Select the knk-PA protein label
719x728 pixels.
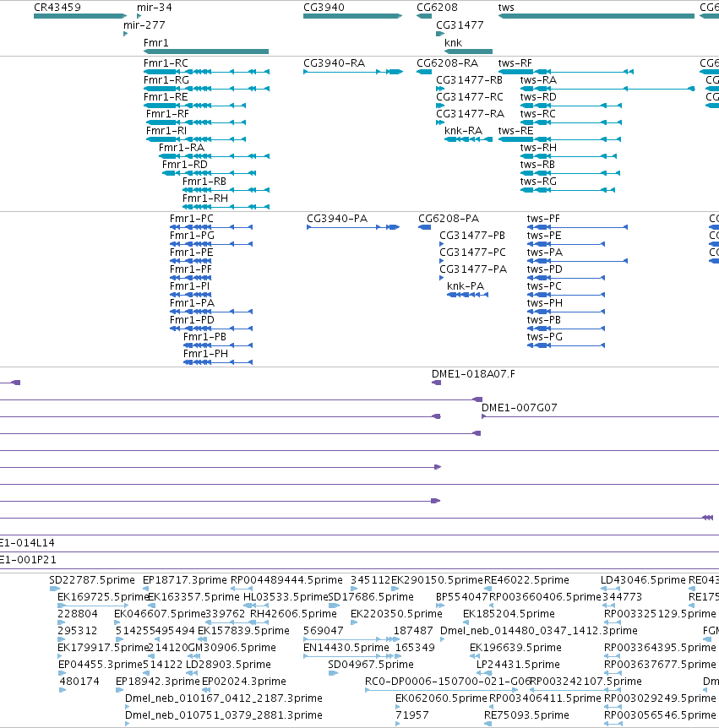point(466,286)
